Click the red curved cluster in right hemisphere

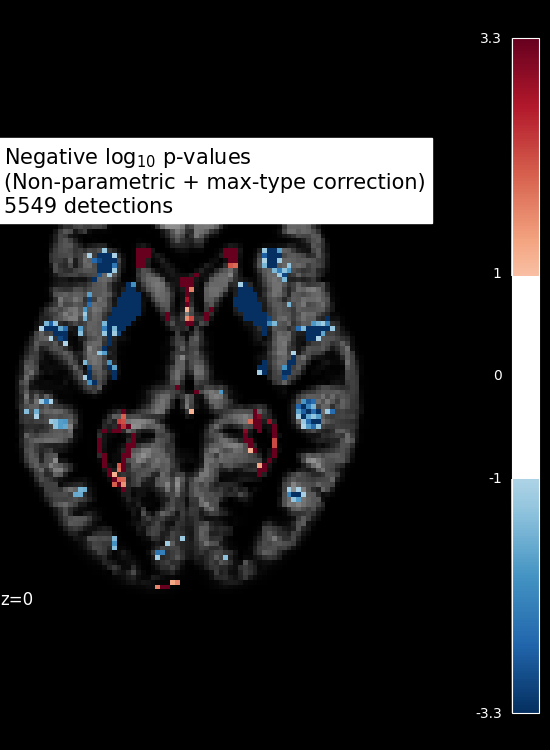261,442
